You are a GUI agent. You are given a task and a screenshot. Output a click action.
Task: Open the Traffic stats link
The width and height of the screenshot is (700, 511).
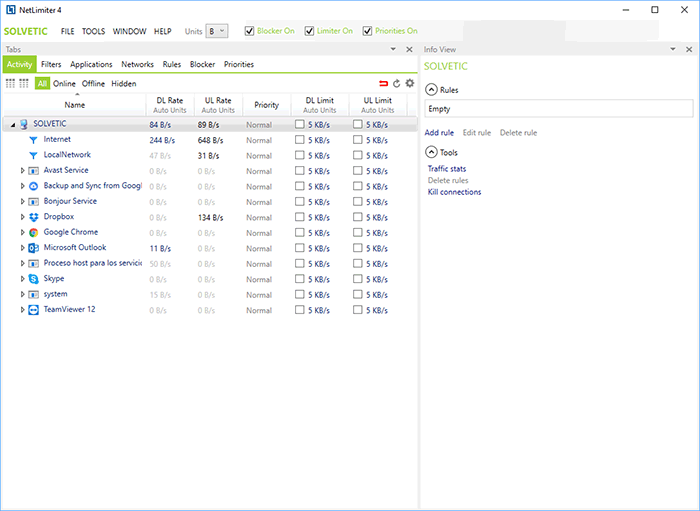[x=447, y=169]
